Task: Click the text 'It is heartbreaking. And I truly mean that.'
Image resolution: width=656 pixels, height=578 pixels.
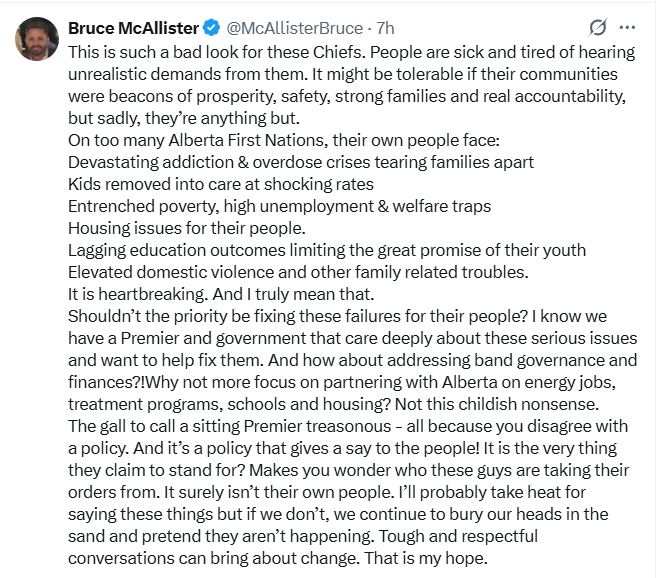Action: pos(221,294)
